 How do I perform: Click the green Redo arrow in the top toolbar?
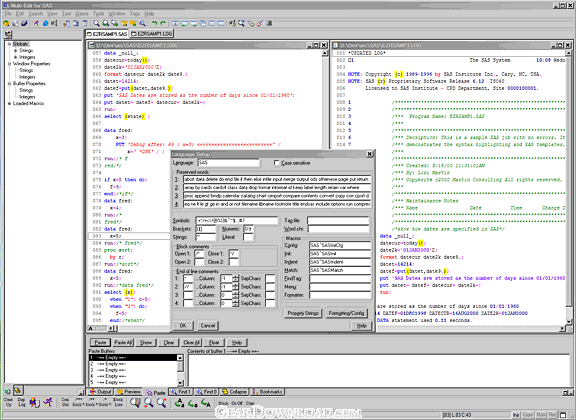(163, 23)
